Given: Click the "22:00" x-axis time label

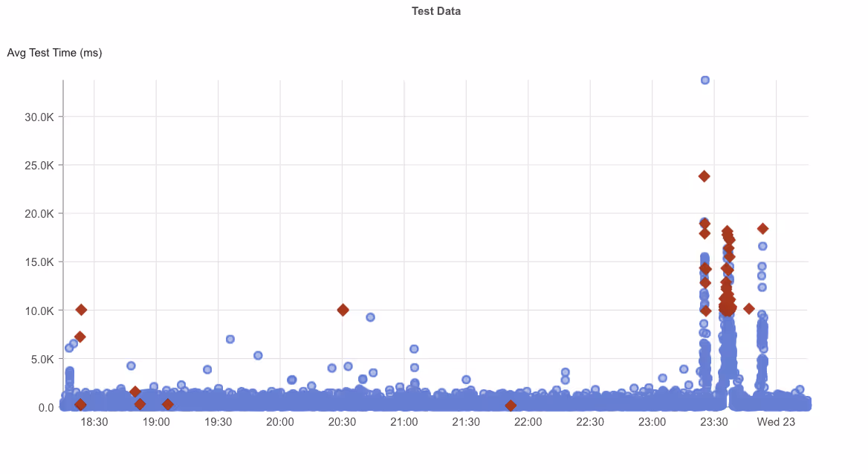Looking at the screenshot, I should 528,422.
